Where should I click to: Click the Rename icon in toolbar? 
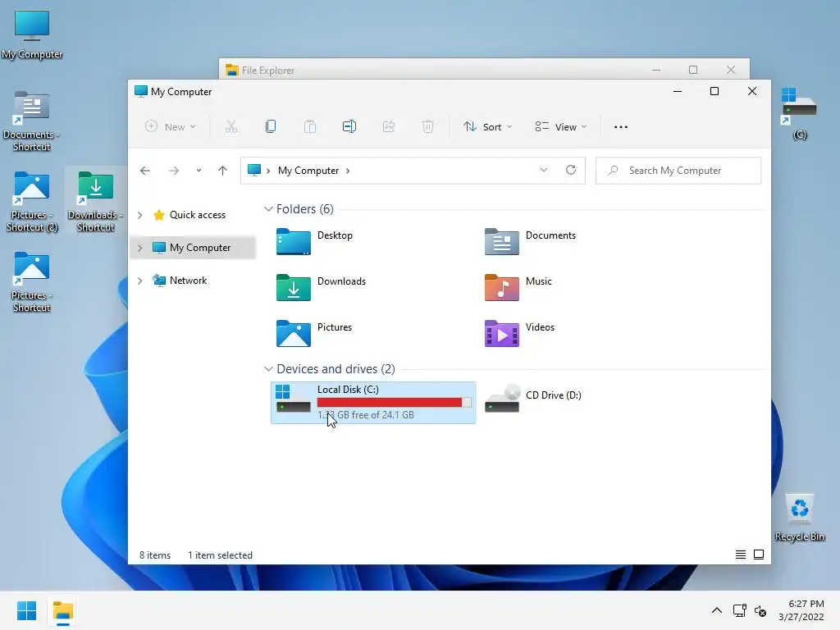click(x=349, y=127)
